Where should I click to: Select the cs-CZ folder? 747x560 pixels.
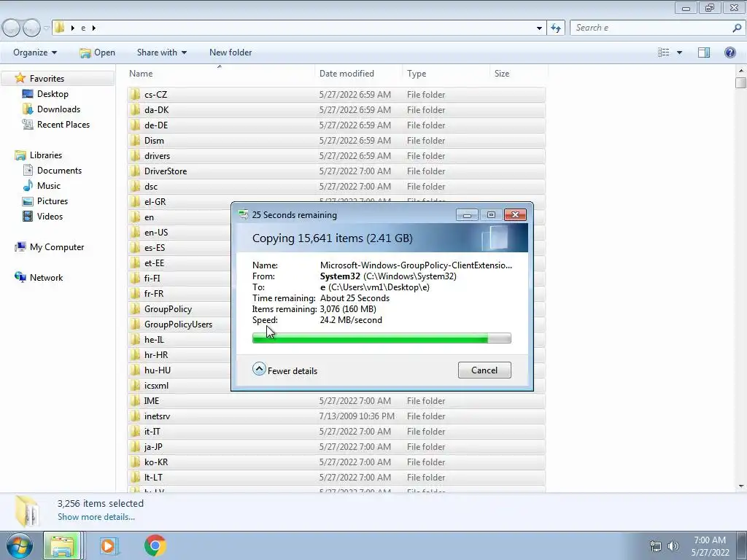click(x=336, y=94)
